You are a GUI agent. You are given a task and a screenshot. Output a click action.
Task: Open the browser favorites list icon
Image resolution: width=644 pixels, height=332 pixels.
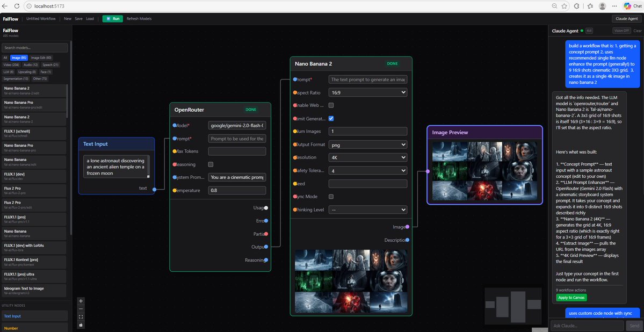[590, 6]
